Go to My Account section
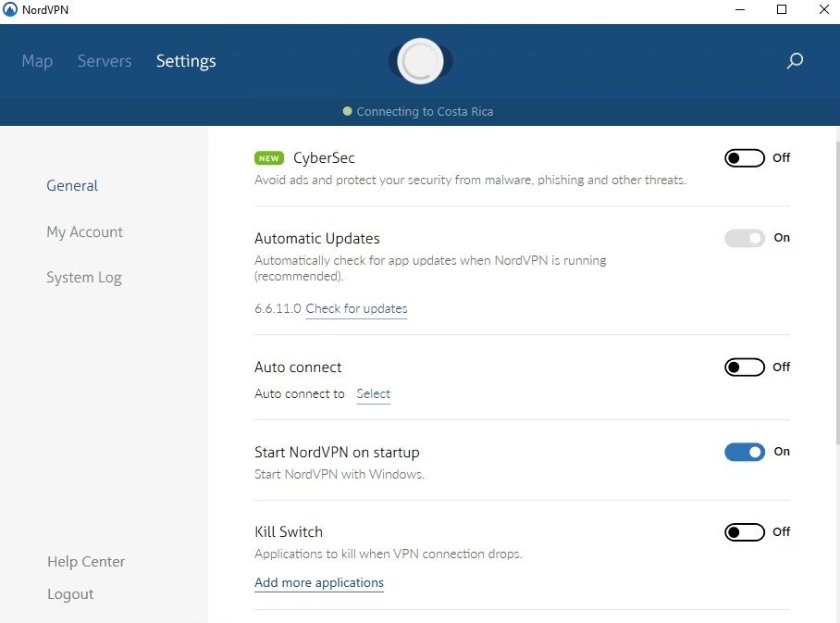This screenshot has width=840, height=623. [84, 232]
